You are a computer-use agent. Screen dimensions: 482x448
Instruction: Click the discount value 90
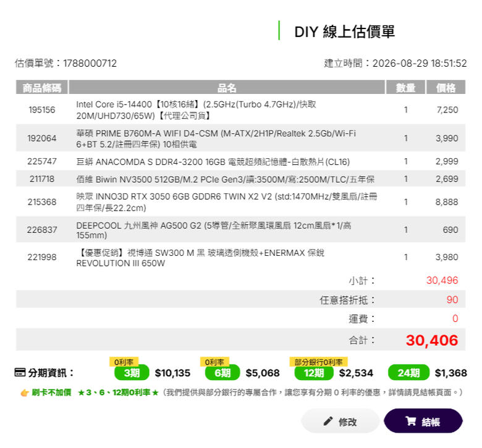[452, 300]
